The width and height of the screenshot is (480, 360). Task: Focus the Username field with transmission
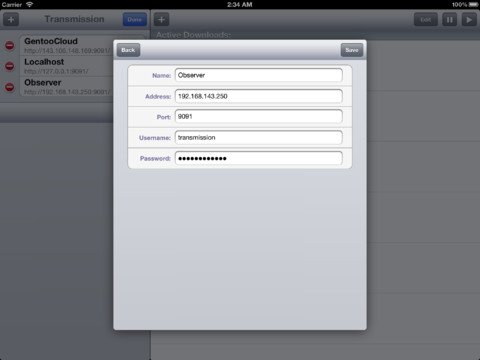coord(259,137)
